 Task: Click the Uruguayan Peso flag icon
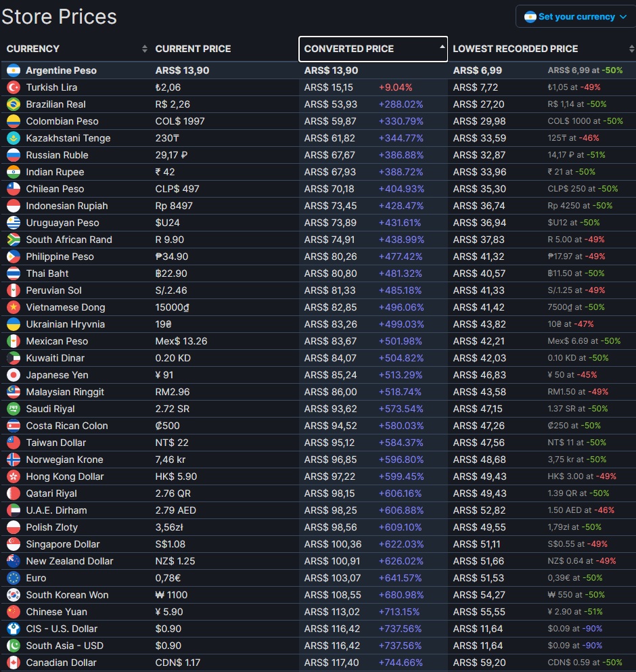pos(14,223)
